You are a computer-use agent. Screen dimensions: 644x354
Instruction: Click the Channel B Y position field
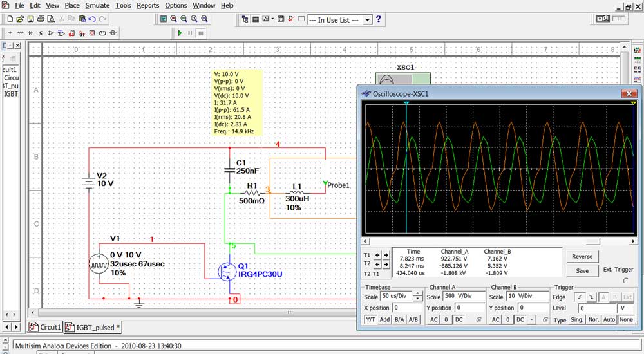tap(532, 308)
